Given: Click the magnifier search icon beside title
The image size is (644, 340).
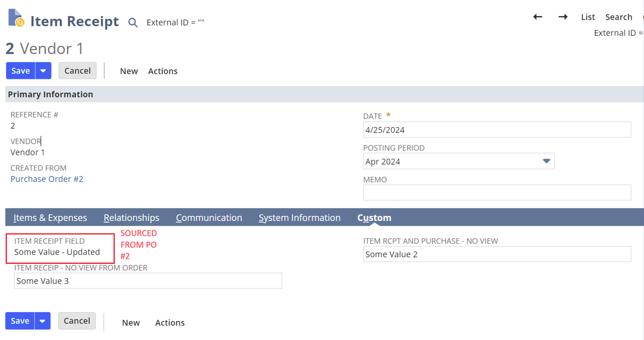Looking at the screenshot, I should pos(133,23).
